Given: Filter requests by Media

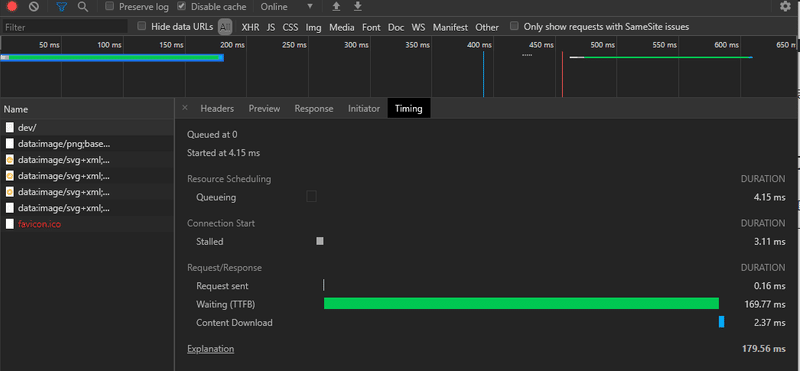Looking at the screenshot, I should 342,27.
